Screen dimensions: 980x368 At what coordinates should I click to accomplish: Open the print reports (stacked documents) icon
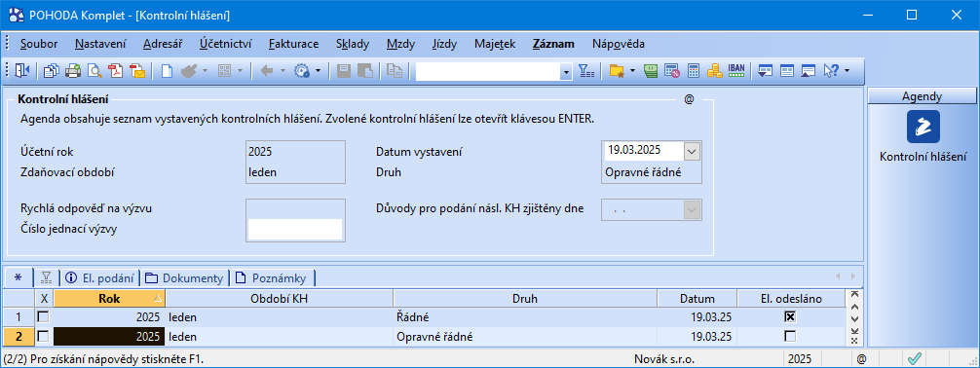(52, 71)
